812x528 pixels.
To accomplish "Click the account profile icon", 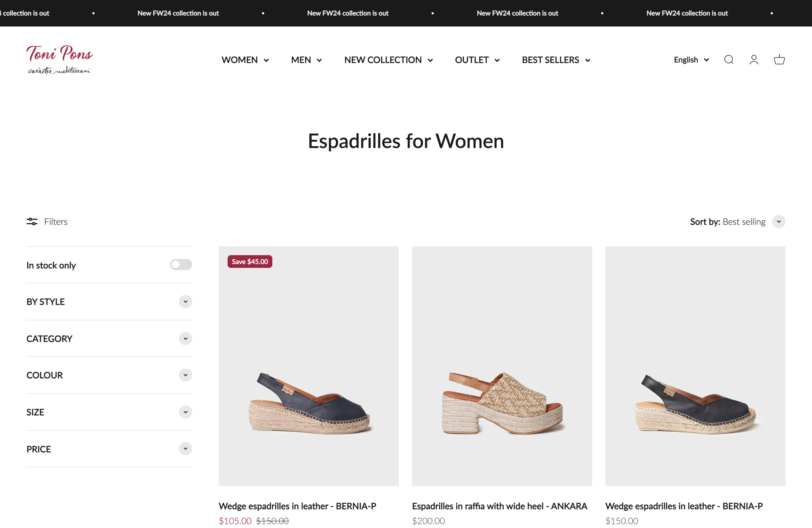I will click(754, 60).
